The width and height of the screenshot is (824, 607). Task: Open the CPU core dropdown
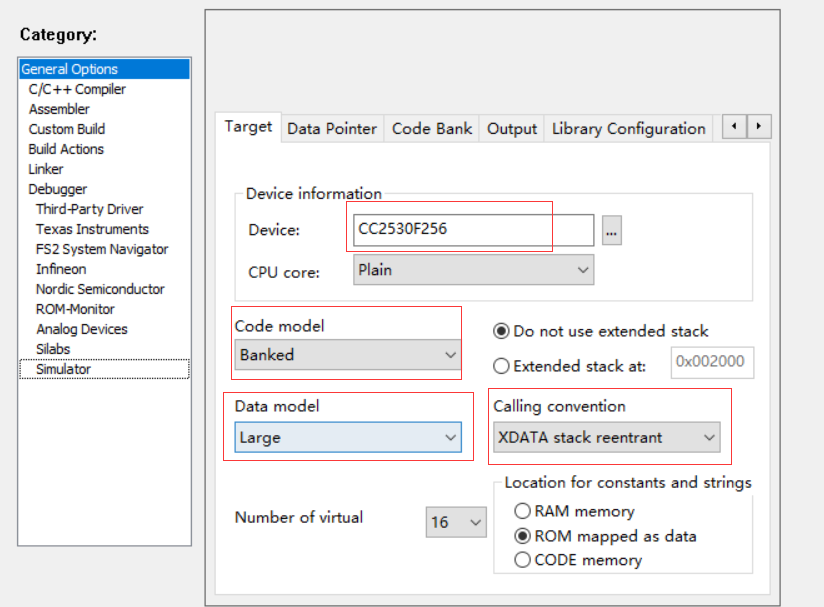point(473,270)
